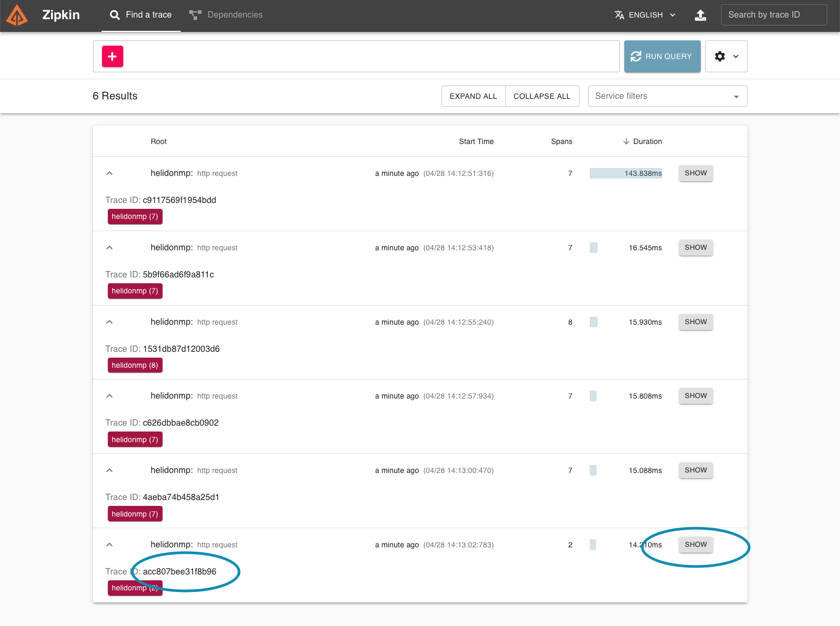Click the translate language icon

coord(619,15)
